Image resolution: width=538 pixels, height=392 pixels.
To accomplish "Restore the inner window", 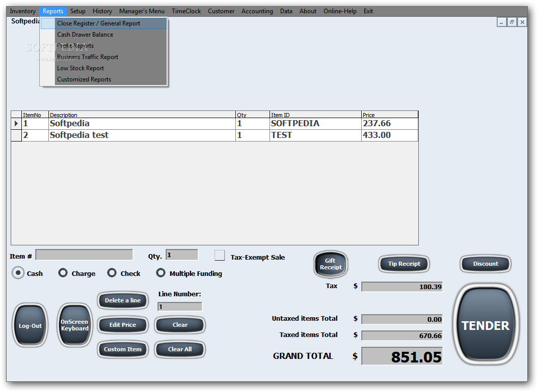I will [x=512, y=22].
